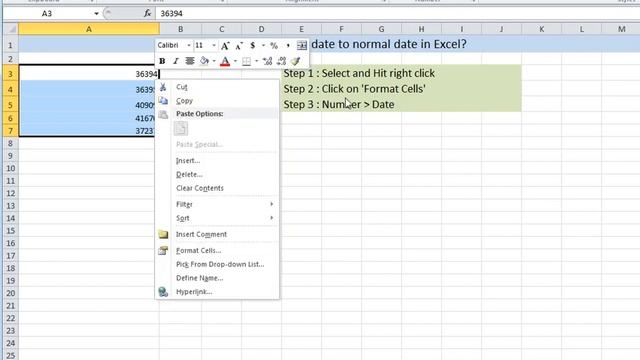
Task: Open the Borders dropdown arrow
Action: point(256,61)
